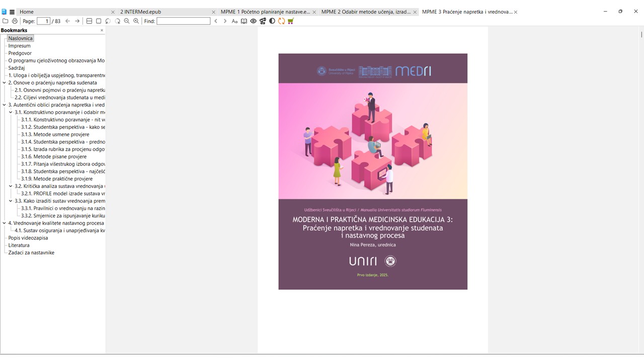Toggle the eye icon in the toolbar

254,21
